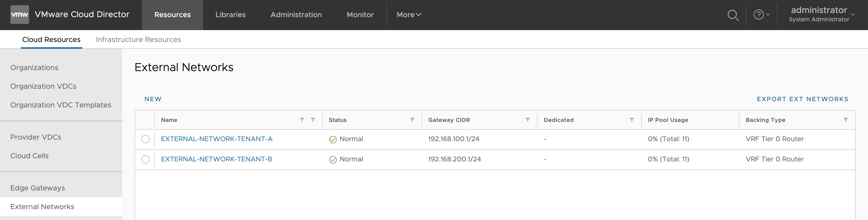Click the Name sort ascending arrow
The width and height of the screenshot is (868, 220).
[x=302, y=120]
